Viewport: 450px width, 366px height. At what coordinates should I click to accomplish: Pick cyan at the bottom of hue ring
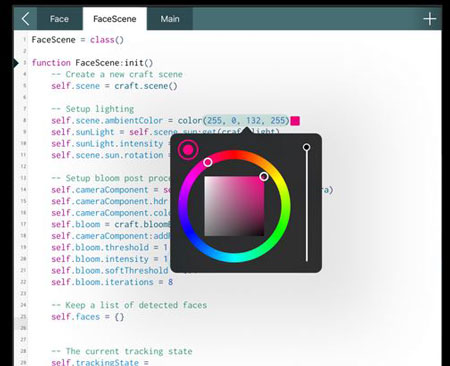click(x=234, y=258)
